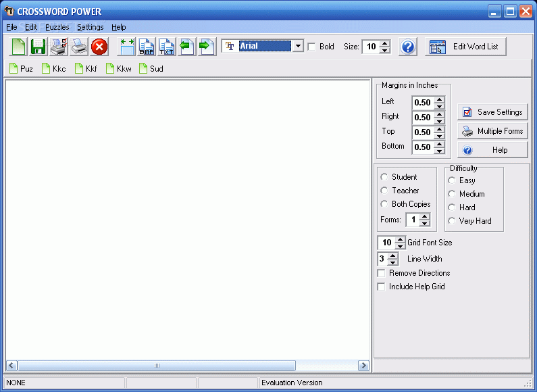Toggle the Bold checkbox

click(x=311, y=47)
